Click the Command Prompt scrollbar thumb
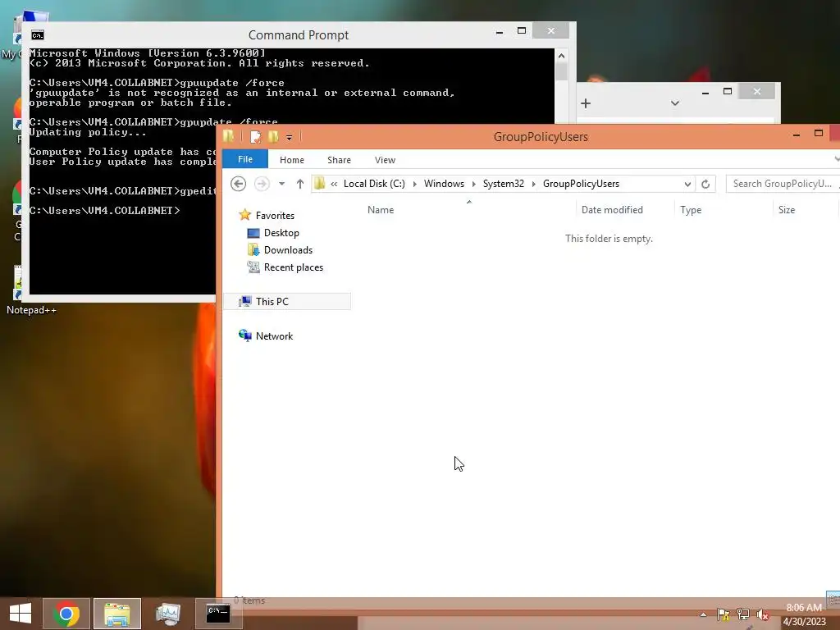The image size is (840, 630). click(x=561, y=71)
